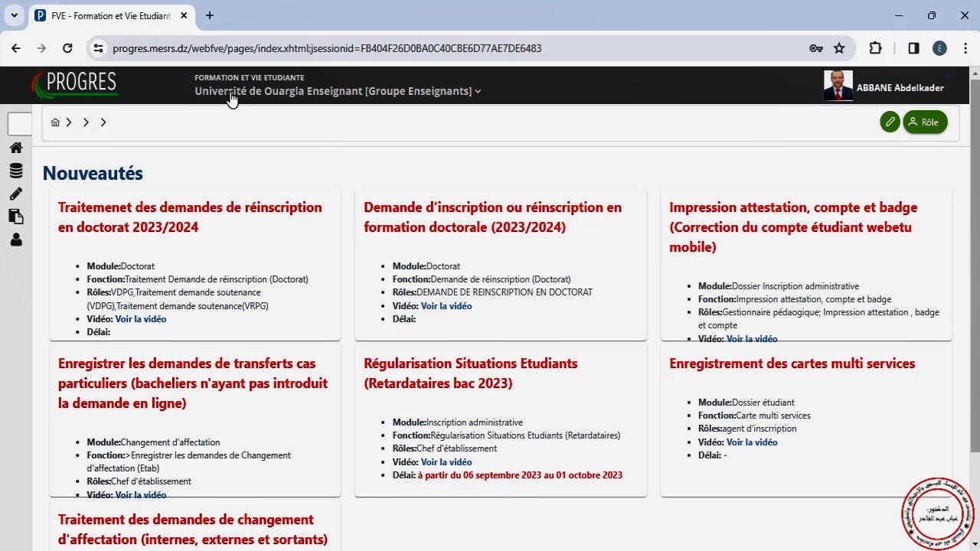Viewport: 980px width, 551px height.
Task: Click the white box atop left sidebar
Action: (19, 123)
